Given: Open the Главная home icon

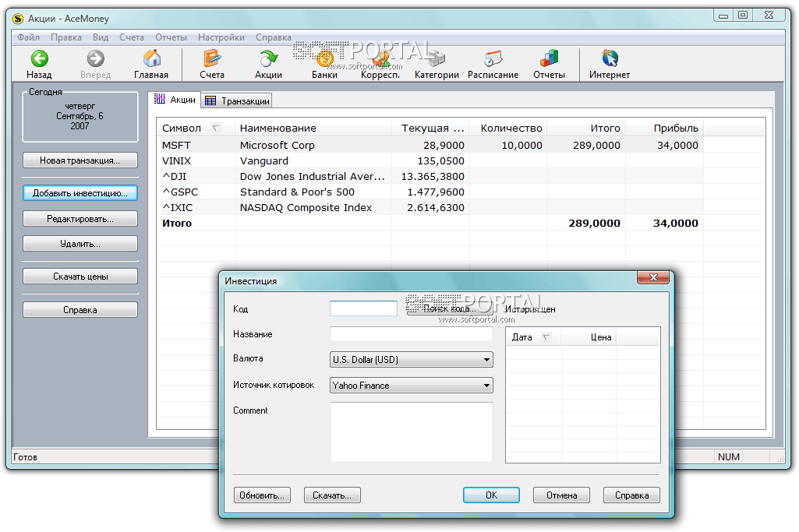Looking at the screenshot, I should 151,59.
